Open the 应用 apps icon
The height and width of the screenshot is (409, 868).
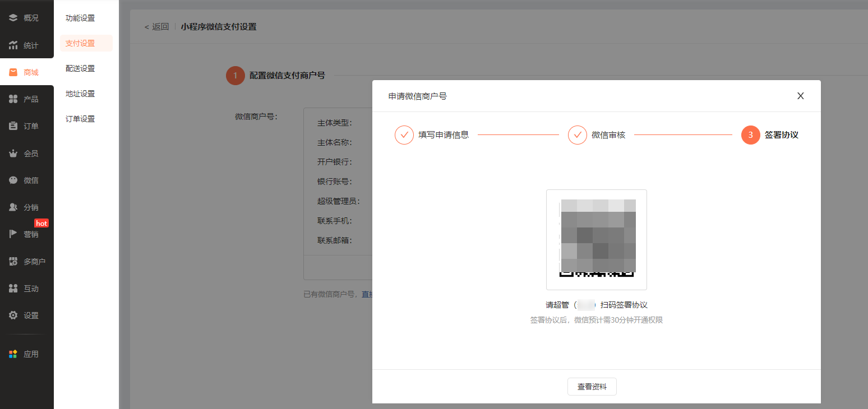point(13,354)
